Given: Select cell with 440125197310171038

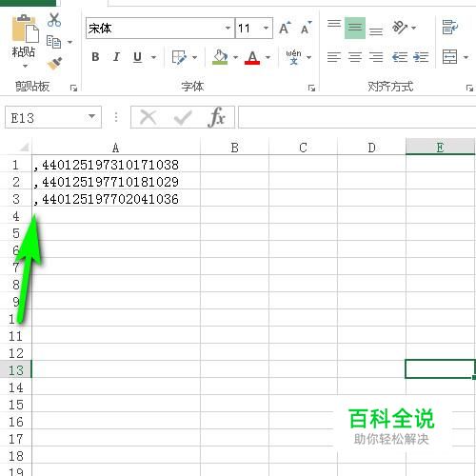Looking at the screenshot, I should pos(116,165).
